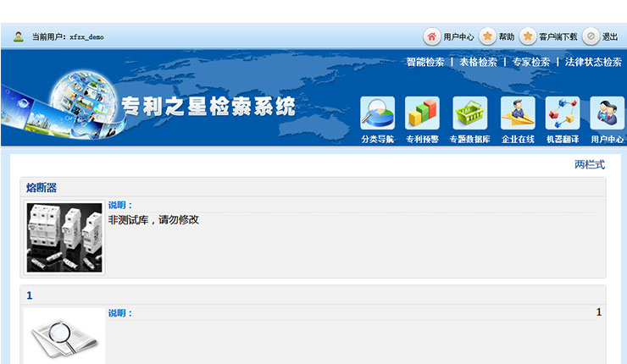627x364 pixels.
Task: Click current user avatar icon
Action: pyautogui.click(x=19, y=36)
